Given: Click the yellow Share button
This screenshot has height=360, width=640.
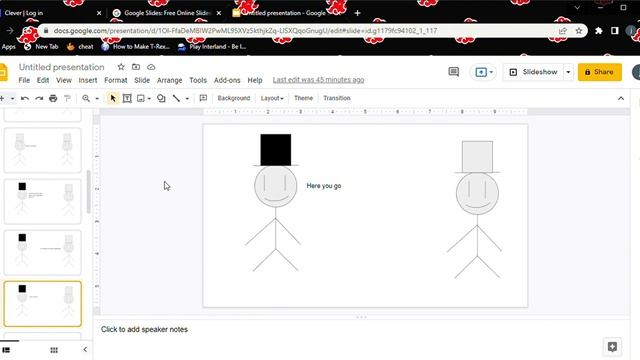Looking at the screenshot, I should 600,72.
